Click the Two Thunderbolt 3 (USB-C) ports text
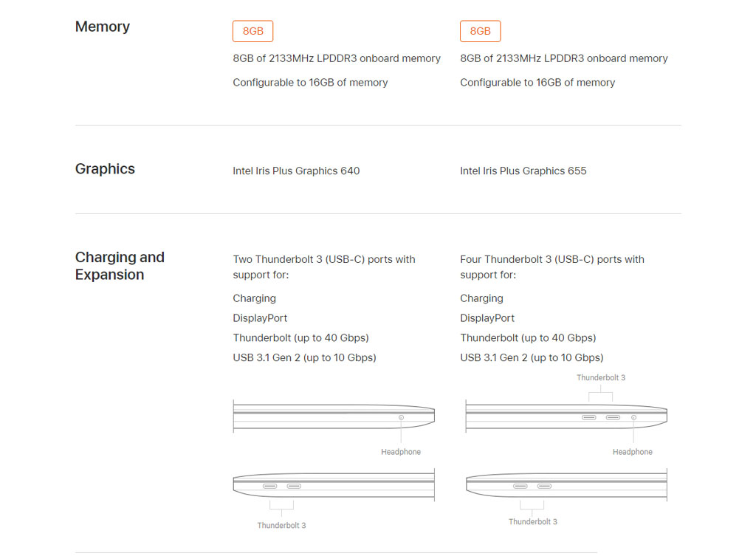 point(324,267)
